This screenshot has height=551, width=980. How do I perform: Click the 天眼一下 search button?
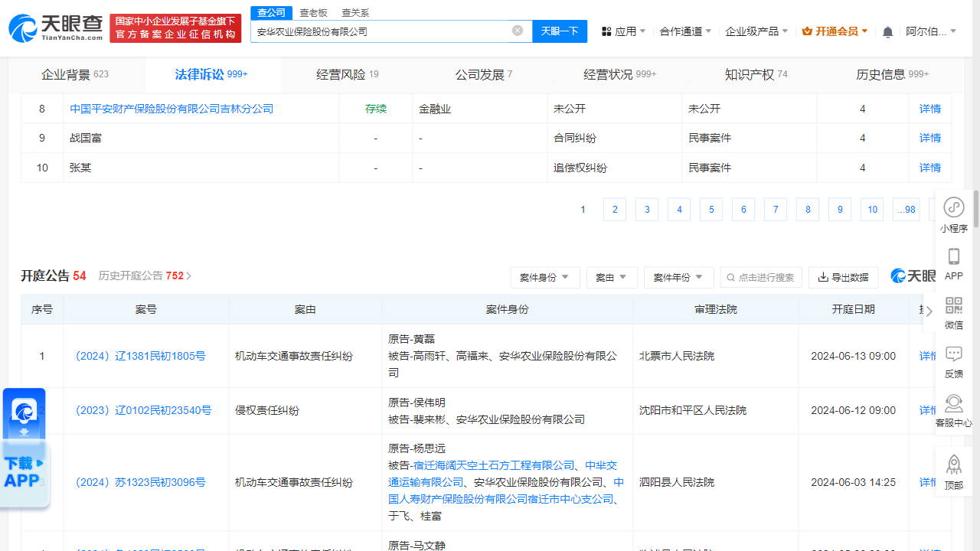(x=560, y=31)
